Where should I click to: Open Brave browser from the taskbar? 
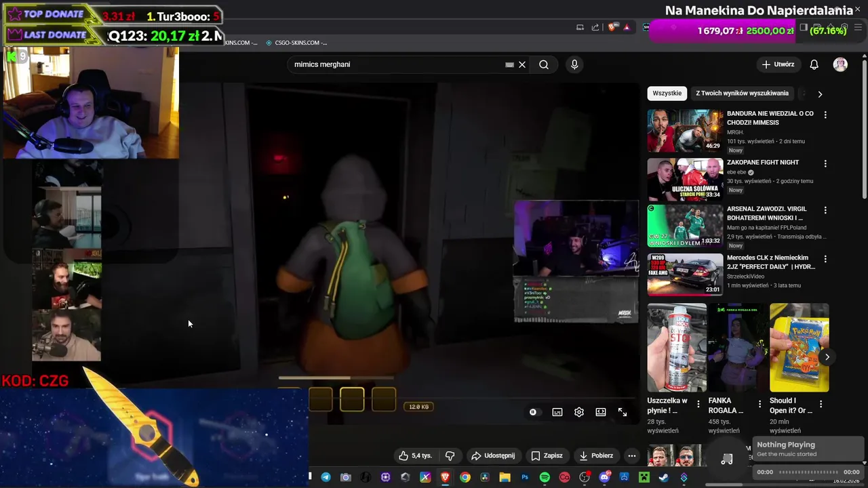click(x=445, y=477)
